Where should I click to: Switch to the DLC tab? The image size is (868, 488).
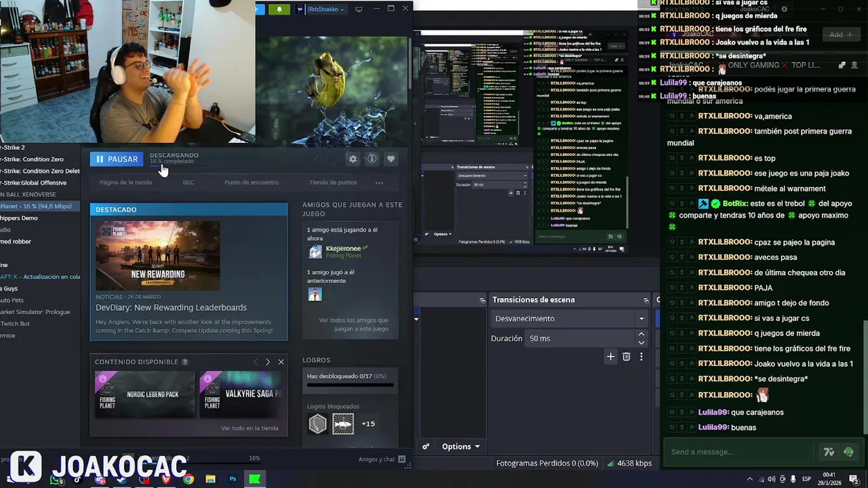(189, 182)
